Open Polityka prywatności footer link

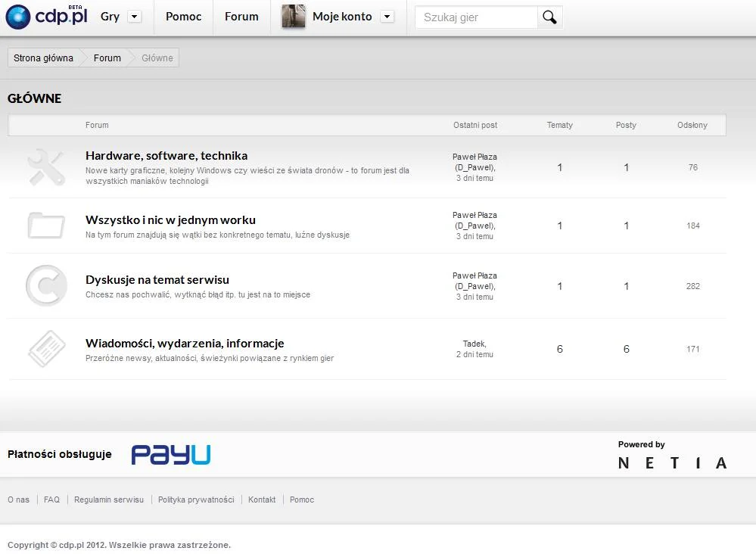coord(196,500)
